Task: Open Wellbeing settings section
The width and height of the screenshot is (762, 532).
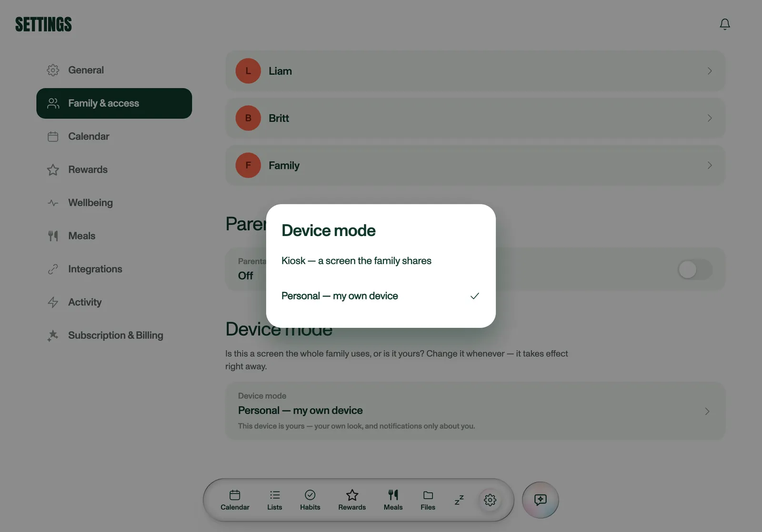Action: point(114,203)
